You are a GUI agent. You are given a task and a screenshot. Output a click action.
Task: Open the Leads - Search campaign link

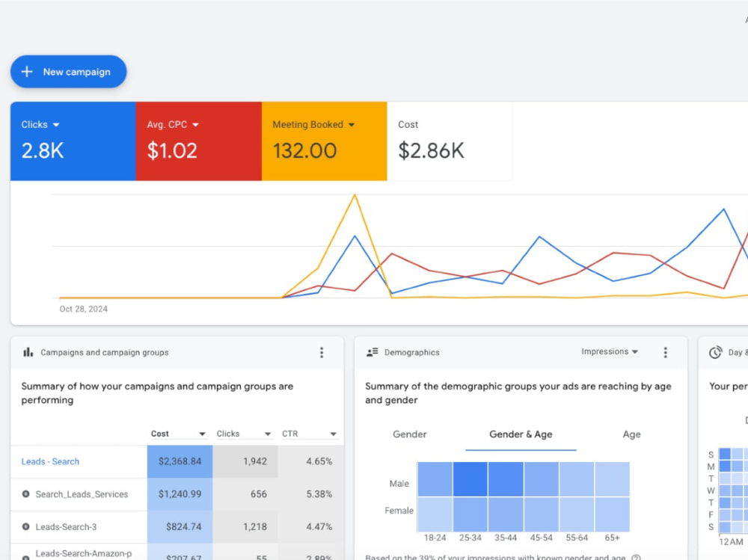50,461
